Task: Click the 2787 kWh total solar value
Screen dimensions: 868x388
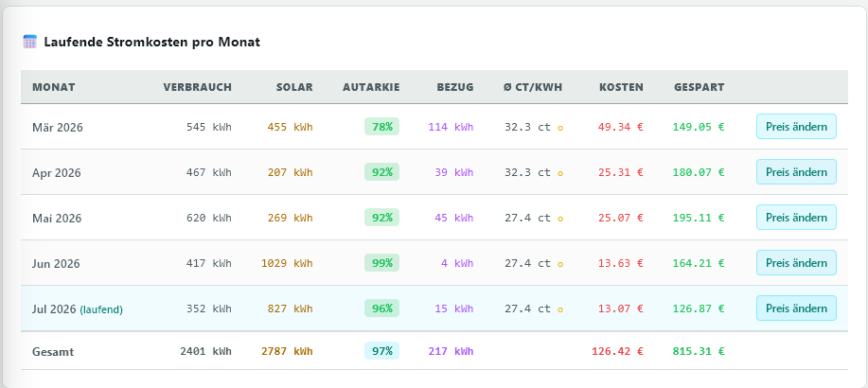Action: pos(288,351)
